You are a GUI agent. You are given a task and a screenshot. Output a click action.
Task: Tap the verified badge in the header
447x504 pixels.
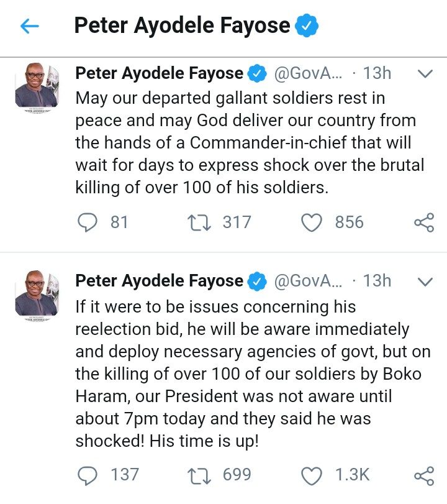(x=306, y=25)
